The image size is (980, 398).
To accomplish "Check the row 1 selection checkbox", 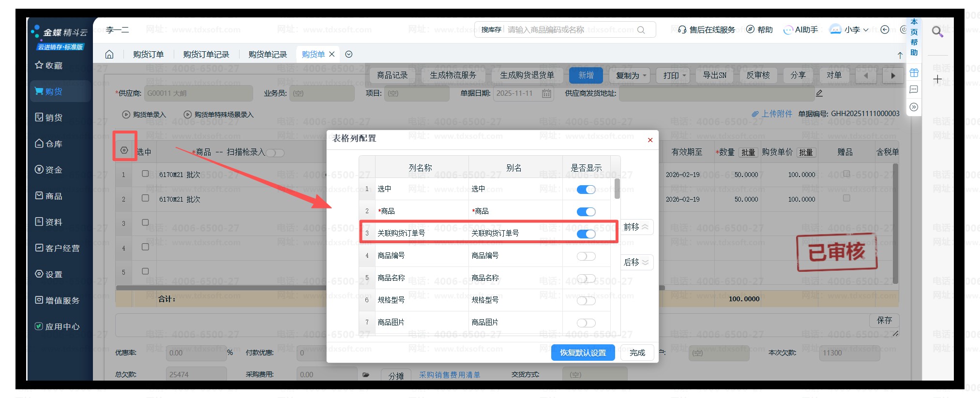I will [145, 174].
